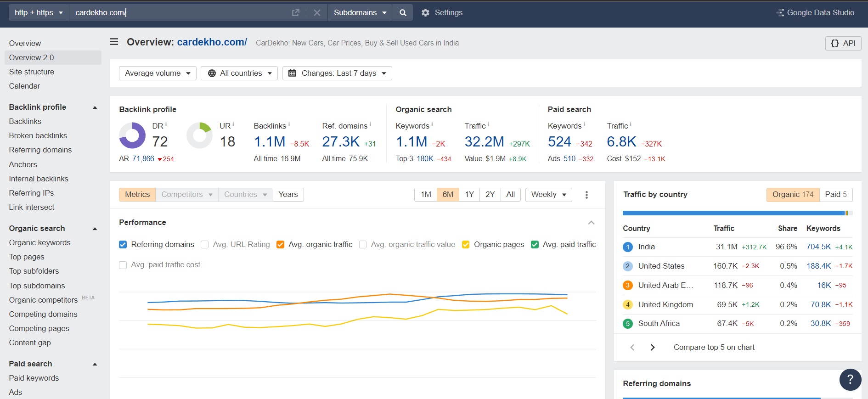Open URL in new tab icon

[x=296, y=13]
